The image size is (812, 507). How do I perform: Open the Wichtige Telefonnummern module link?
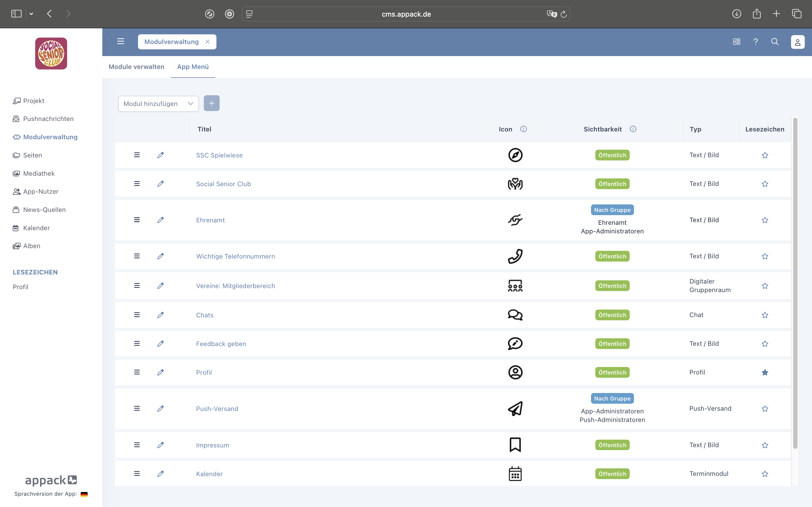[235, 256]
